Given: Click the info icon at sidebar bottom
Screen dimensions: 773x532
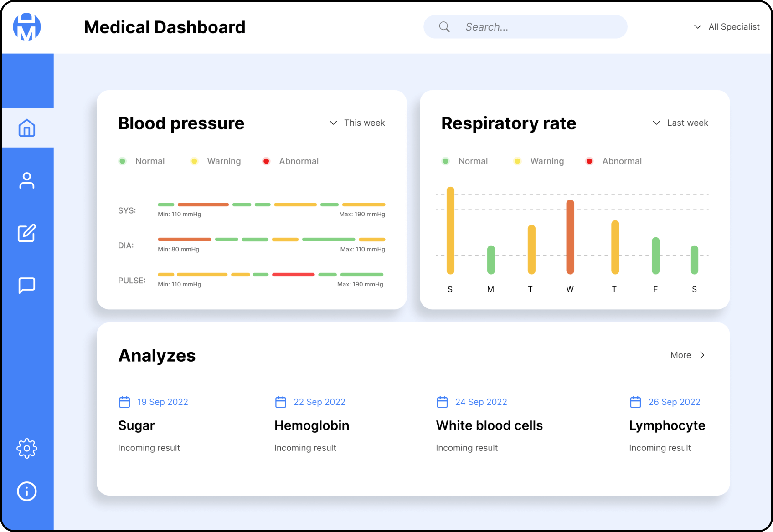Looking at the screenshot, I should (x=27, y=491).
